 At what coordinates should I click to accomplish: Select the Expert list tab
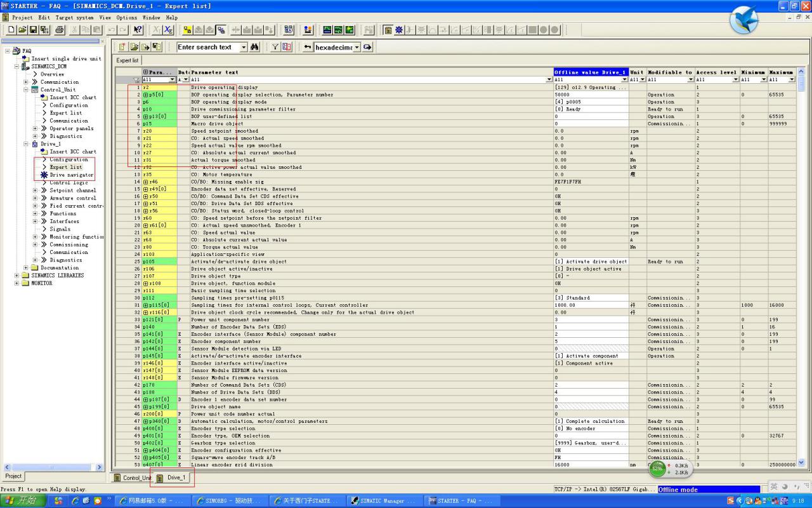(x=128, y=60)
